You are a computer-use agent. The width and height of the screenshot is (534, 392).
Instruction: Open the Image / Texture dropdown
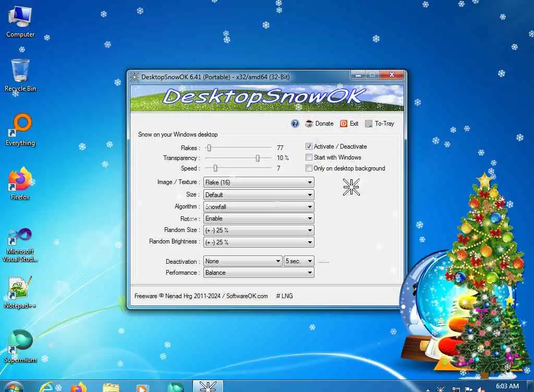click(x=259, y=182)
